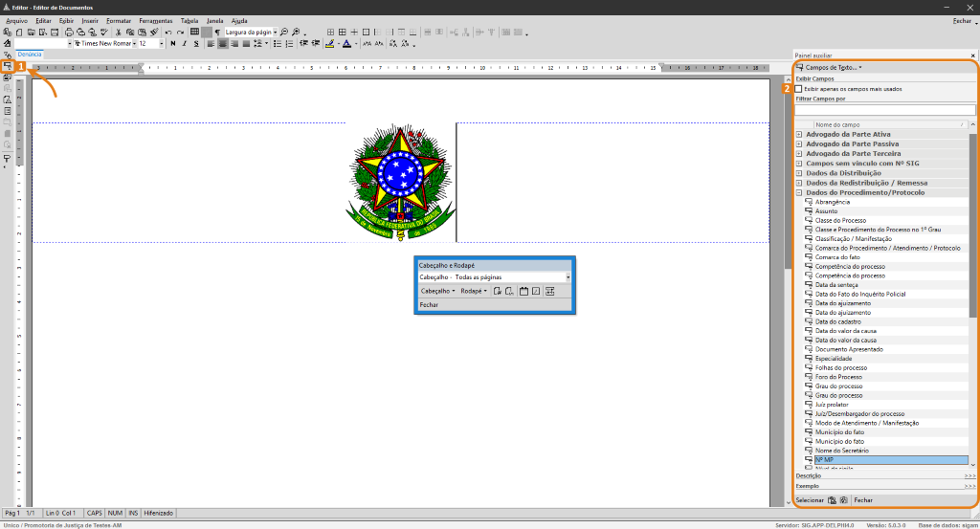Viewport: 980px width, 529px height.
Task: Open the zoom level 'Largura da págin' dropdown
Action: [275, 32]
